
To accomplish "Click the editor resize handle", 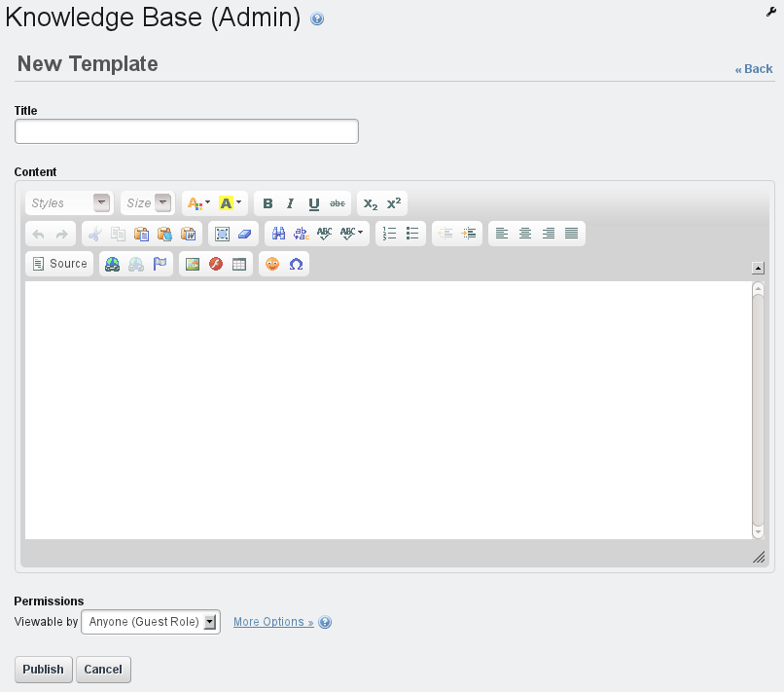I will tap(759, 557).
